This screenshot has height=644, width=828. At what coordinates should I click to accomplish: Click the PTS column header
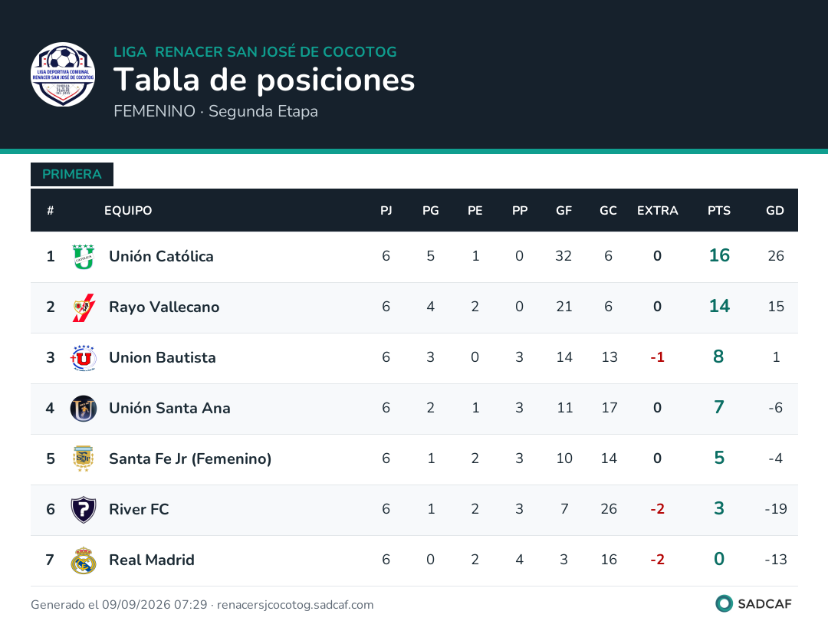pos(718,211)
